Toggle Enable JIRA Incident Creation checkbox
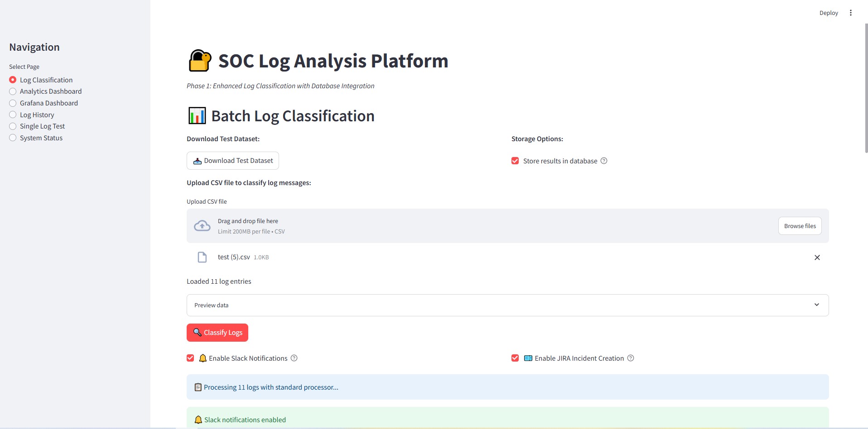Screen dimensions: 868x429 [x=515, y=358]
